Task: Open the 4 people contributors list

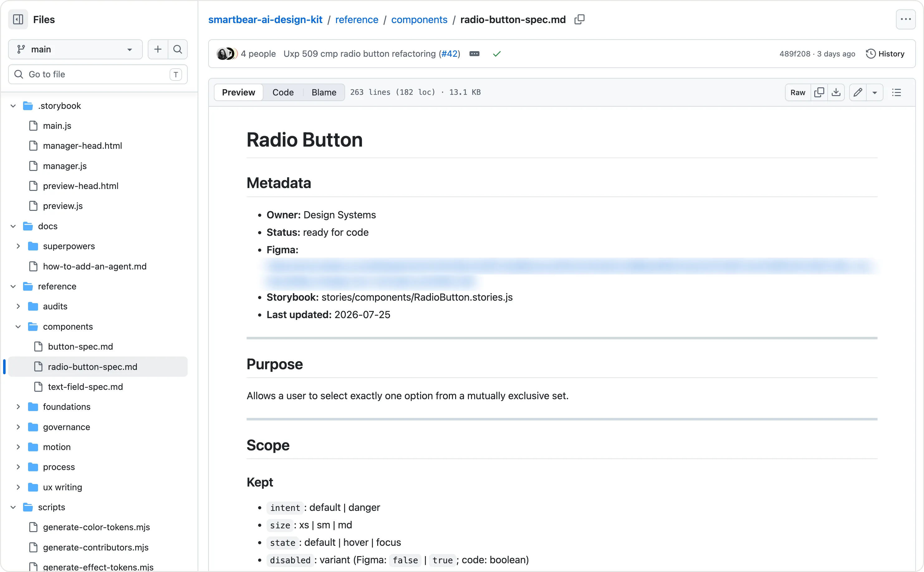Action: click(258, 54)
